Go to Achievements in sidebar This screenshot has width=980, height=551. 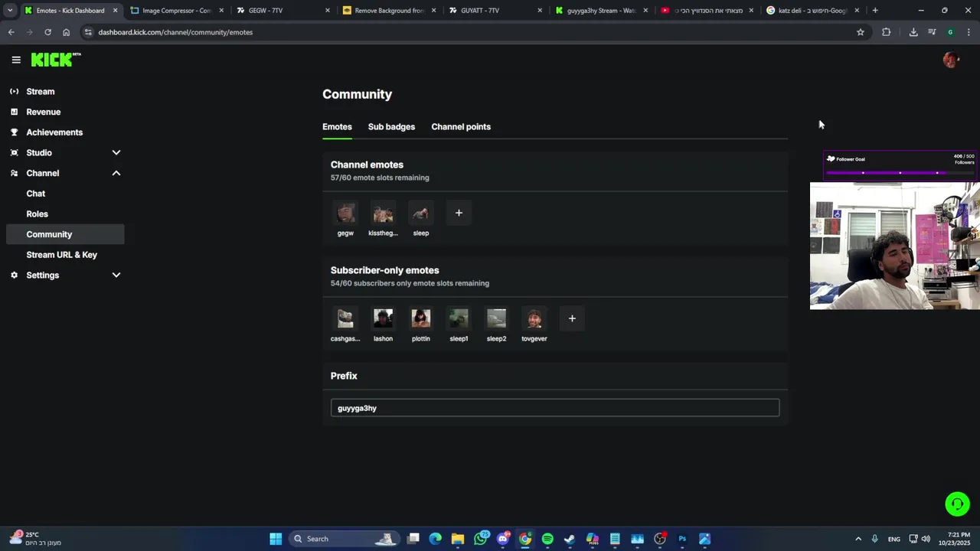[54, 132]
